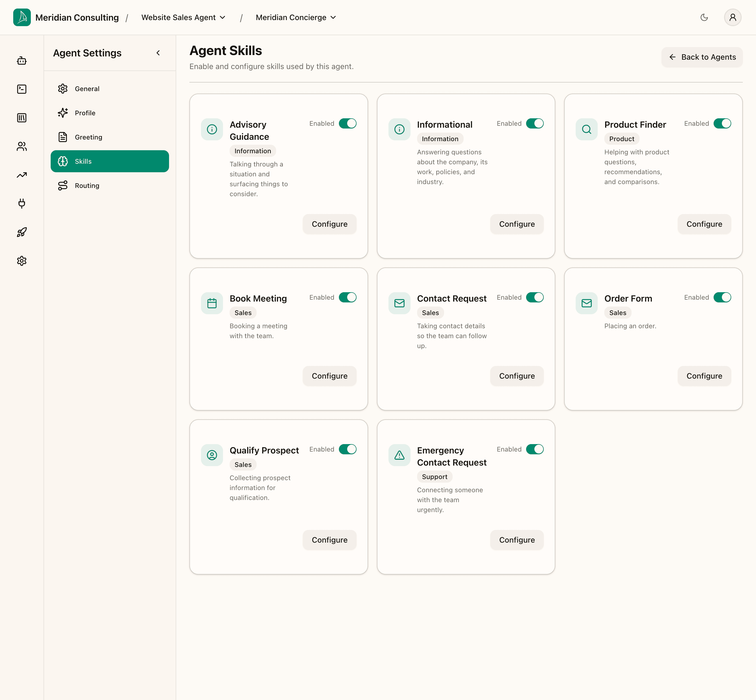Click the Qualify Prospect person icon

[x=212, y=455]
